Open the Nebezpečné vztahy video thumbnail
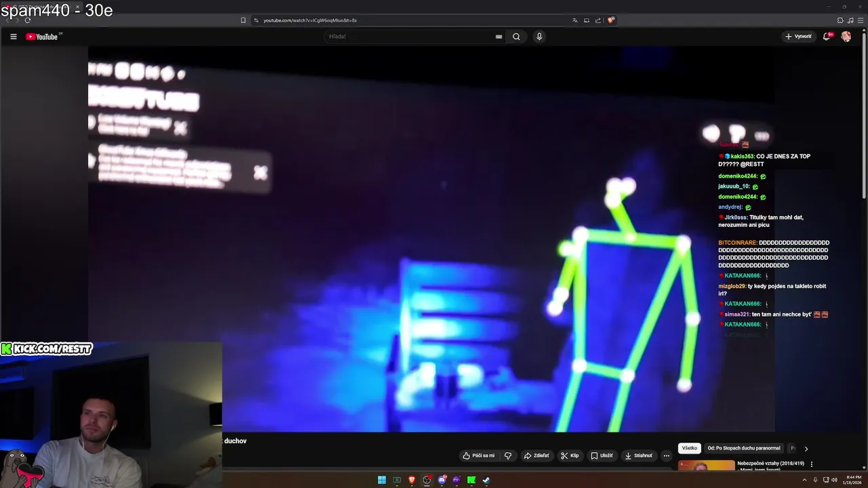 707,465
